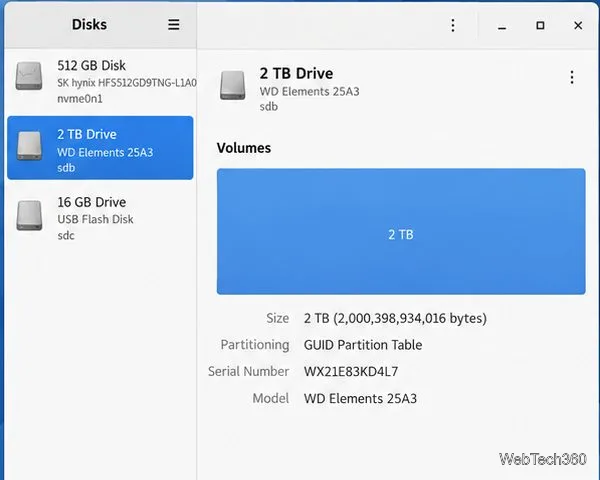
Task: Click the serial number WX21E83KD4L7
Action: [351, 372]
